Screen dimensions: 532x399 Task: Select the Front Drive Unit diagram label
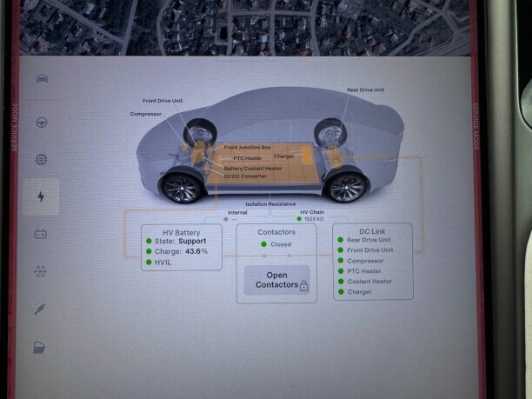[163, 101]
